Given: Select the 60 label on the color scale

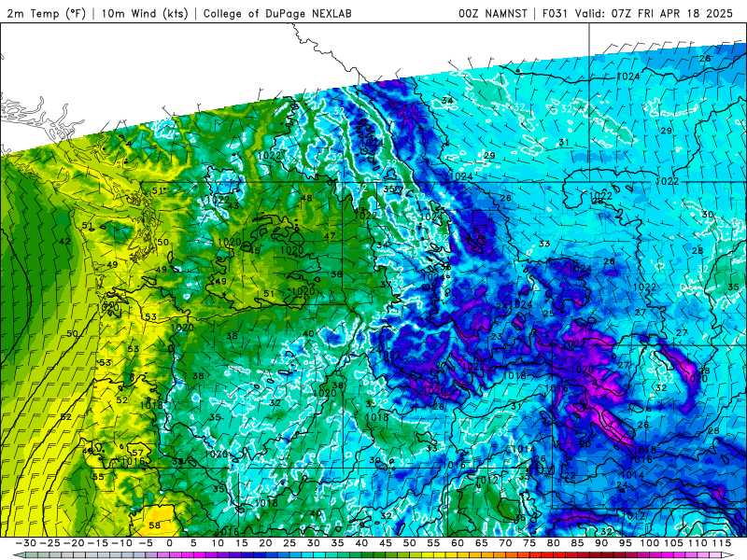Looking at the screenshot, I should tap(458, 543).
